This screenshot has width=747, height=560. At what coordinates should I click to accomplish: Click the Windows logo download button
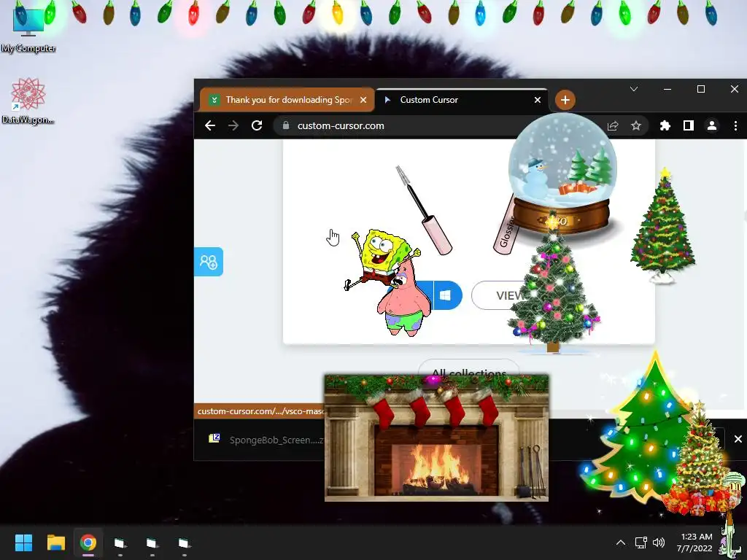446,295
